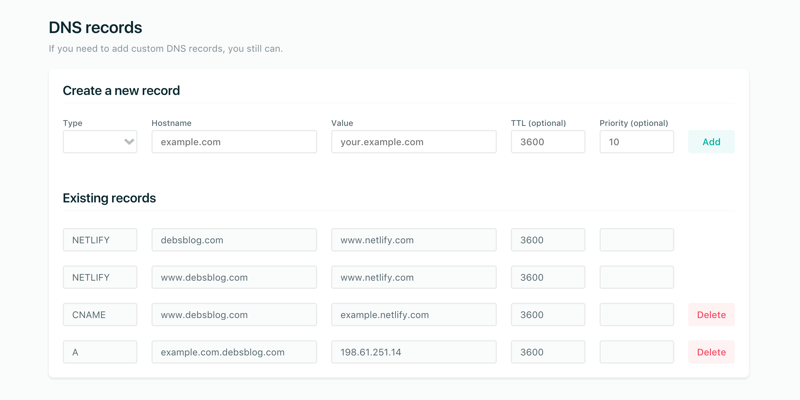Click the CNAME type field
Viewport: 800px width, 400px height.
(x=100, y=315)
